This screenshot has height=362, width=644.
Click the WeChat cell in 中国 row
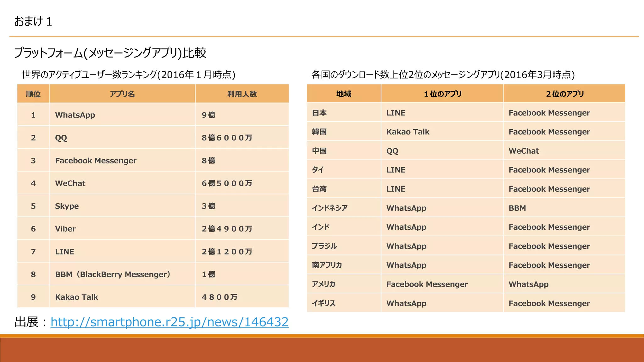point(524,151)
